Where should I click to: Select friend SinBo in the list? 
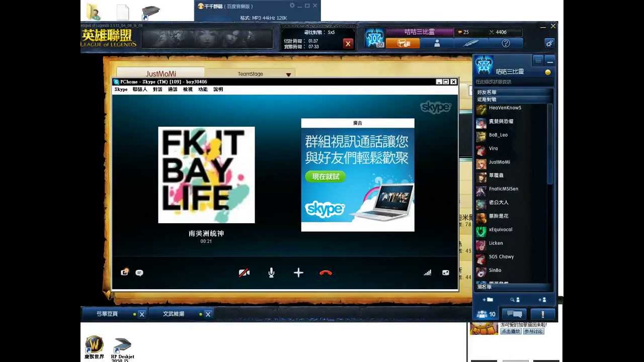coord(511,270)
